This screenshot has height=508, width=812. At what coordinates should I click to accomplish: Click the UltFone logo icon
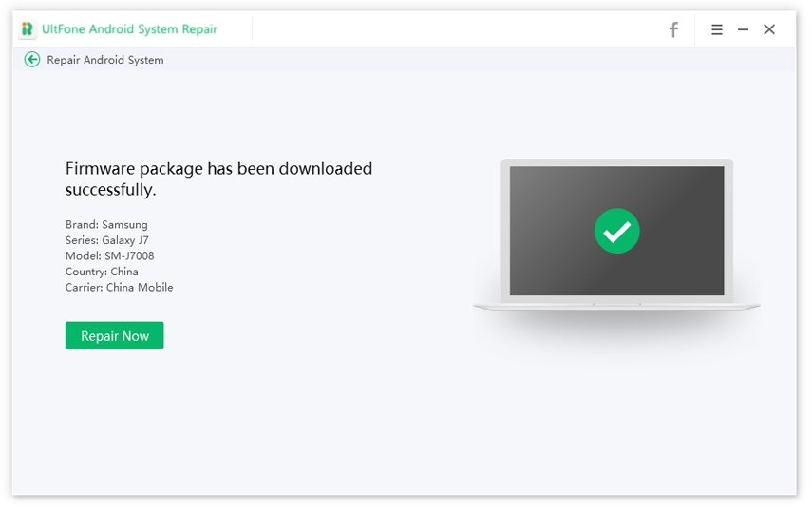28,29
